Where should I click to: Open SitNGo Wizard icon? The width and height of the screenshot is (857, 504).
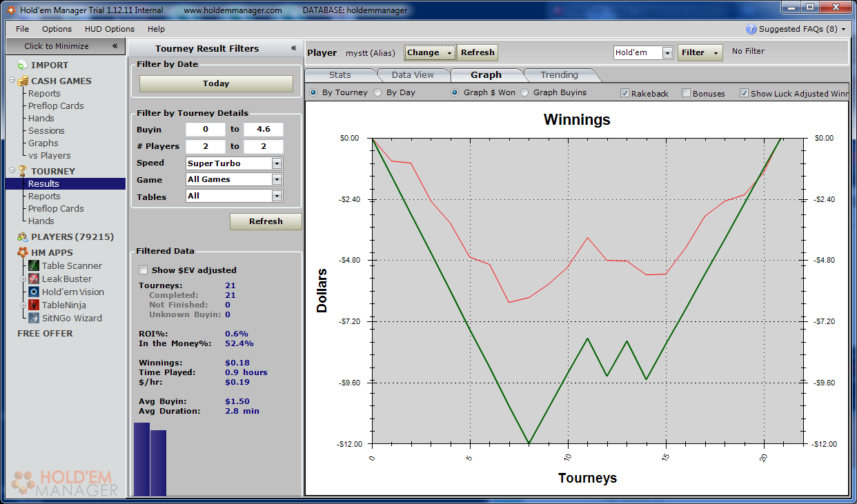(x=34, y=318)
